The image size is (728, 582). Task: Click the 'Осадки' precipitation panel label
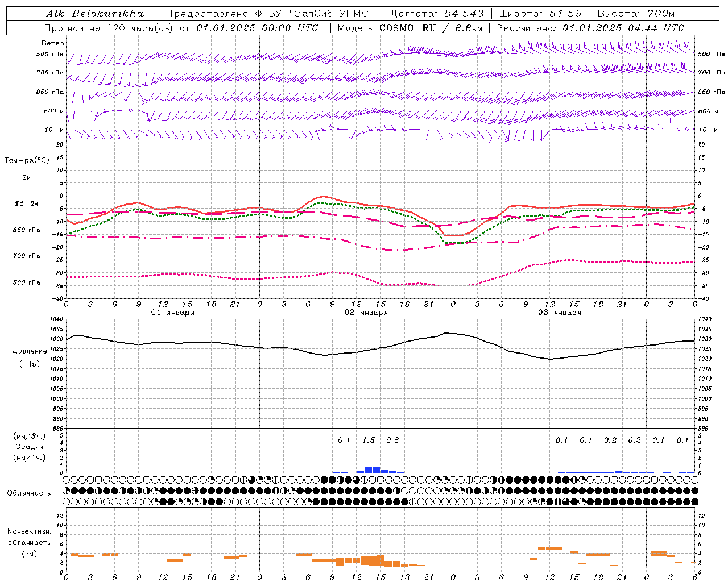point(29,447)
